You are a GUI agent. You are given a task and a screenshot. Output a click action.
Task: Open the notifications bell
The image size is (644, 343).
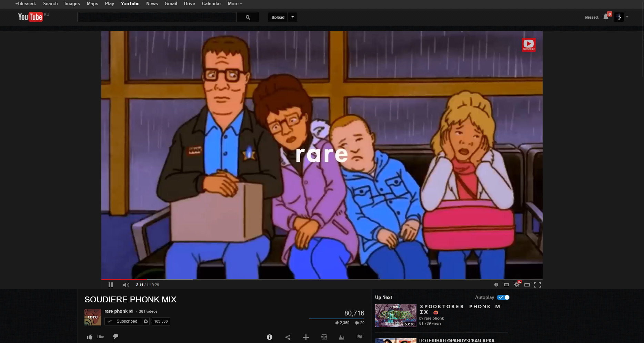click(606, 17)
